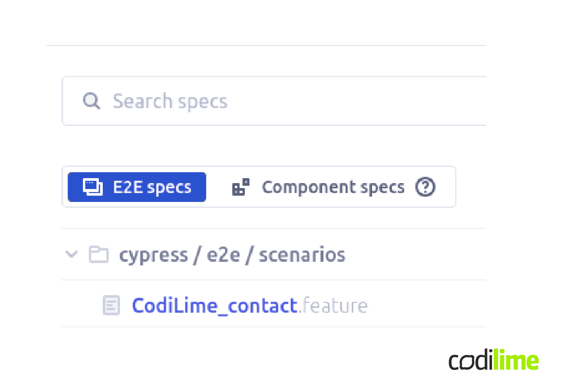The height and width of the screenshot is (392, 567).
Task: Open the help question mark icon
Action: click(x=426, y=187)
